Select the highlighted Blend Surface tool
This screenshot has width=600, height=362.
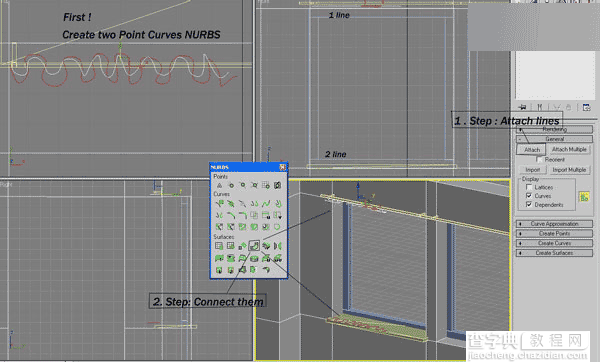[x=254, y=246]
